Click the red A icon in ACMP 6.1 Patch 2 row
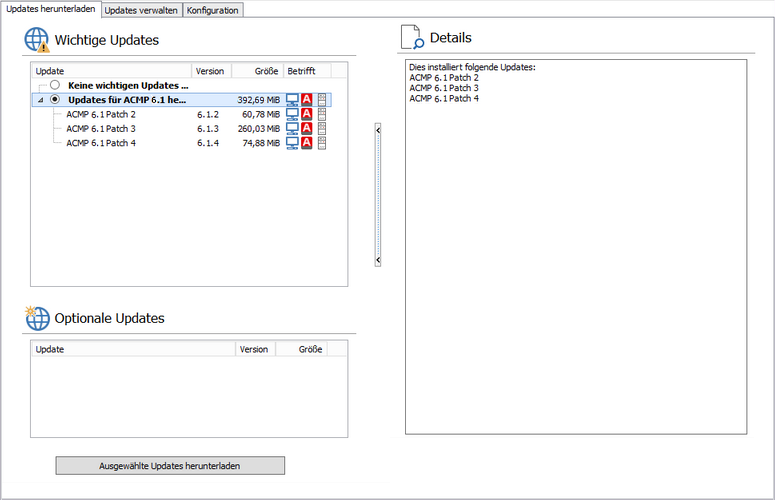 click(x=307, y=114)
